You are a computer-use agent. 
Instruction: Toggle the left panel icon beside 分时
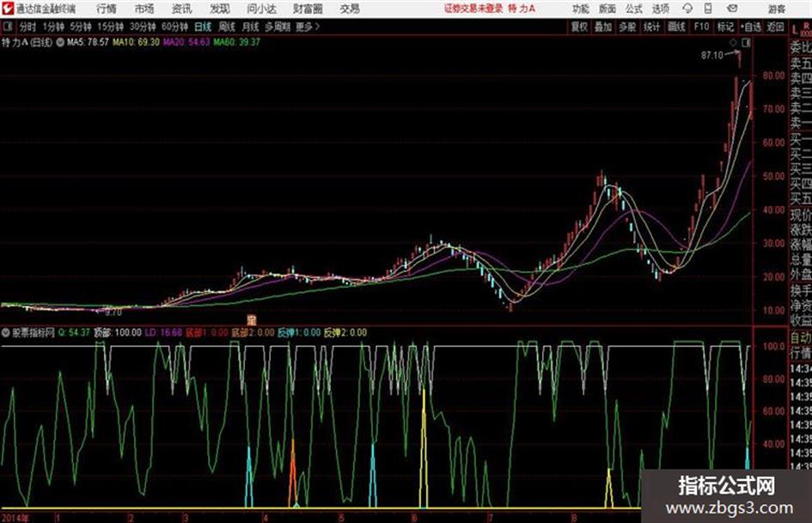tap(7, 27)
